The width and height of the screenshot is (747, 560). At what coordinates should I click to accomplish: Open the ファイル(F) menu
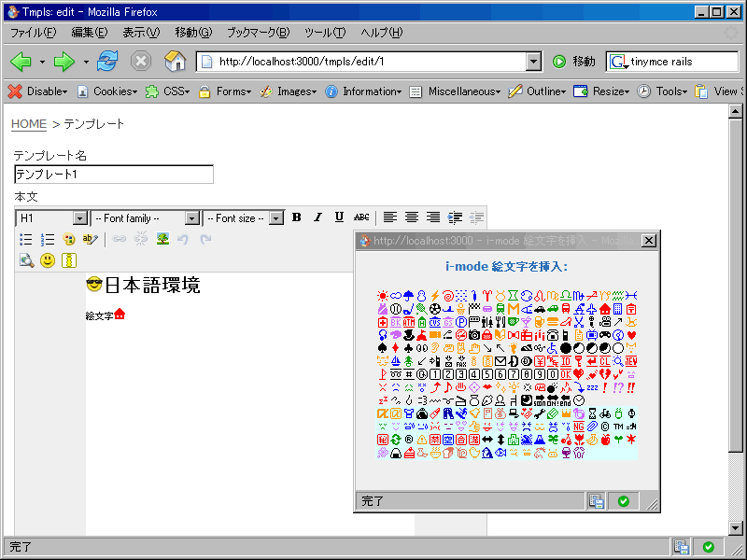pos(33,33)
